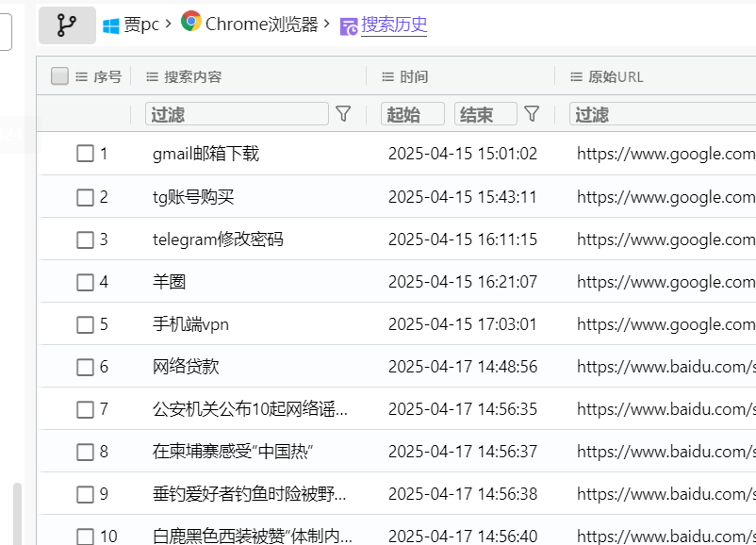The image size is (756, 545).
Task: Focus the 搜索内容 过滤 input field
Action: click(x=237, y=114)
